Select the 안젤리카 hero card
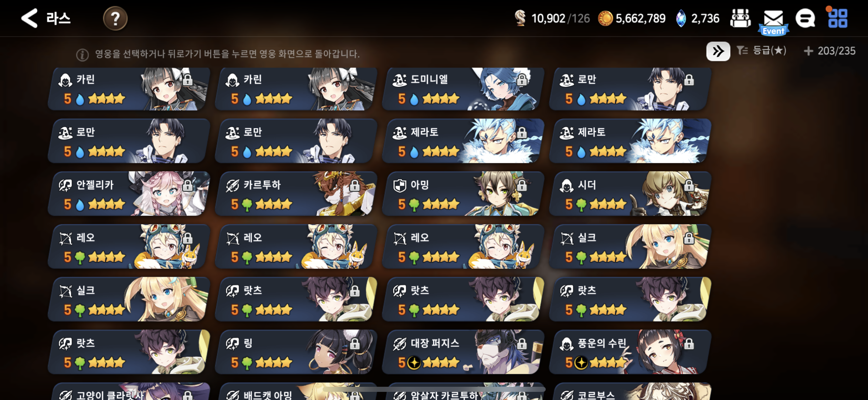Screen dimensions: 868x400 pos(129,194)
